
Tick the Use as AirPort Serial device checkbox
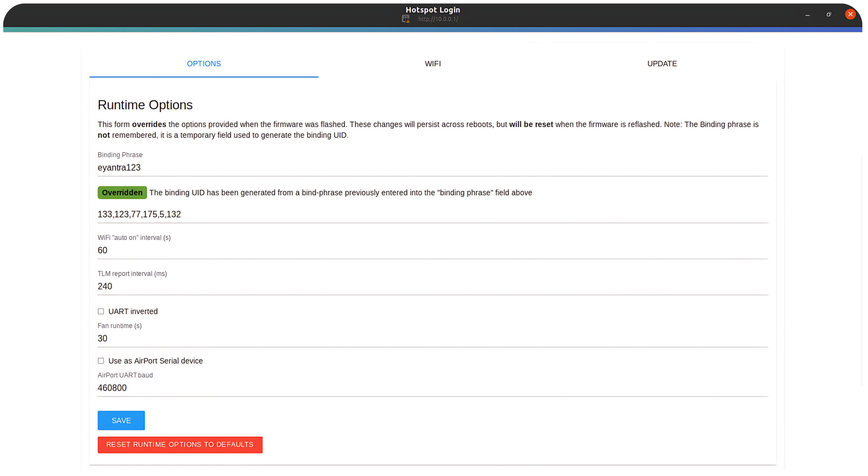click(101, 361)
